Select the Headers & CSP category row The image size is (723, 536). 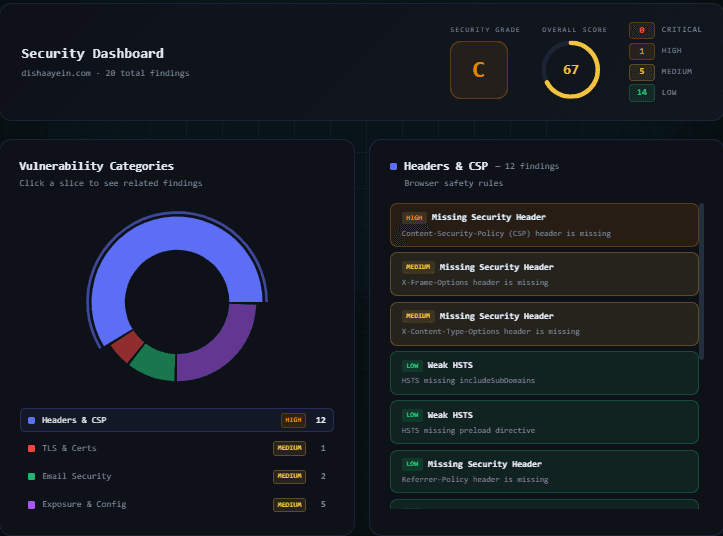coord(176,420)
